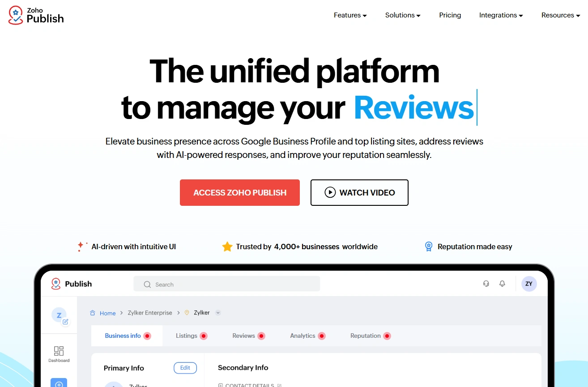Click the Access Zoho Publish button

pyautogui.click(x=240, y=192)
